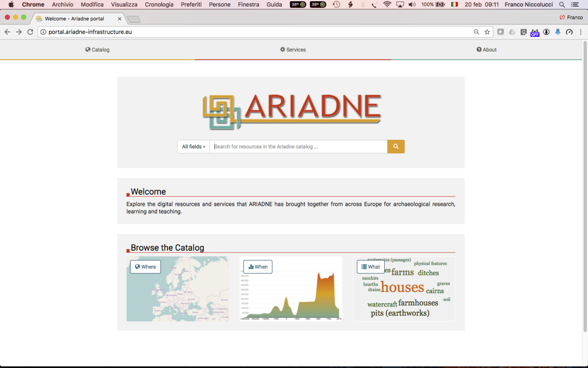Click the browser back arrow
This screenshot has height=368, width=588.
(x=7, y=32)
